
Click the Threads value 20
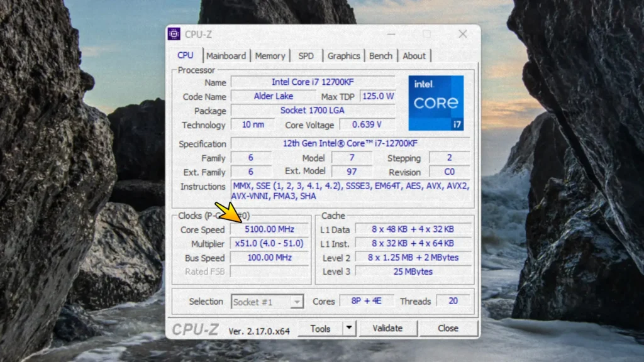[x=453, y=301]
